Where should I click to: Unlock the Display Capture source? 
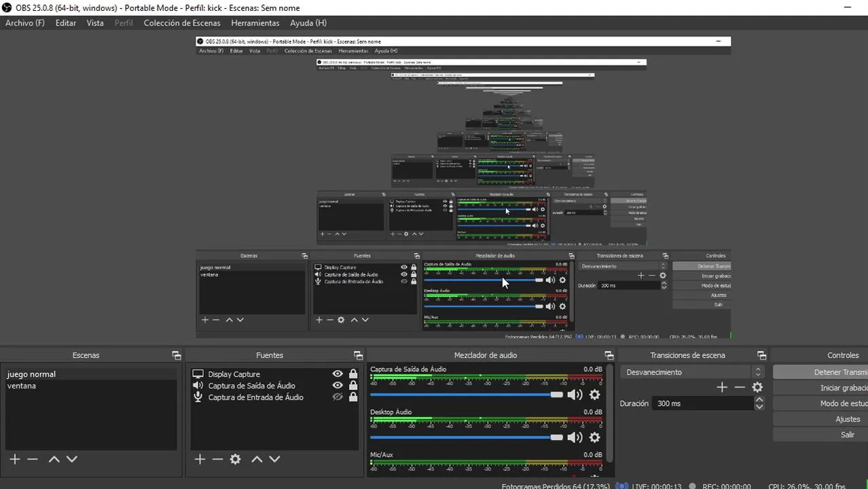353,374
